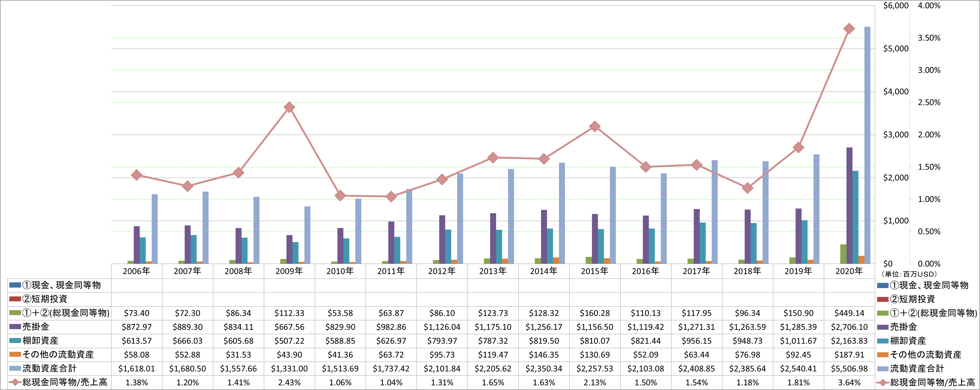Click the right legend label 総現金同等物/売上高
The width and height of the screenshot is (980, 390).
[x=932, y=382]
